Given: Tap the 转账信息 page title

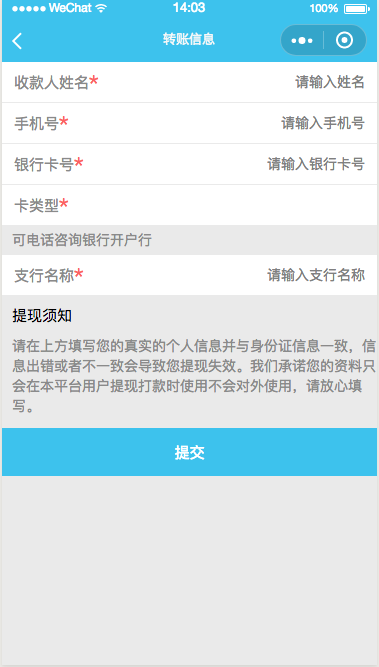Looking at the screenshot, I should coord(189,39).
